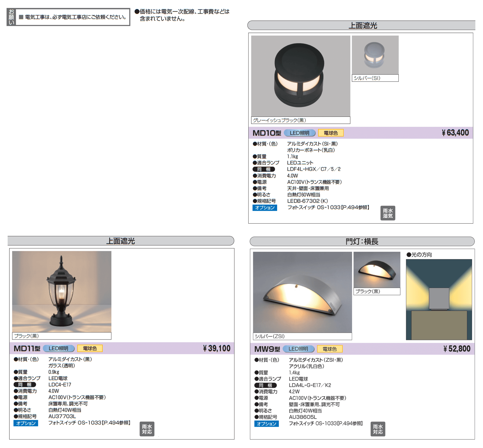Click the ¥39,100 price of MD11
This screenshot has width=483, height=448.
point(217,349)
